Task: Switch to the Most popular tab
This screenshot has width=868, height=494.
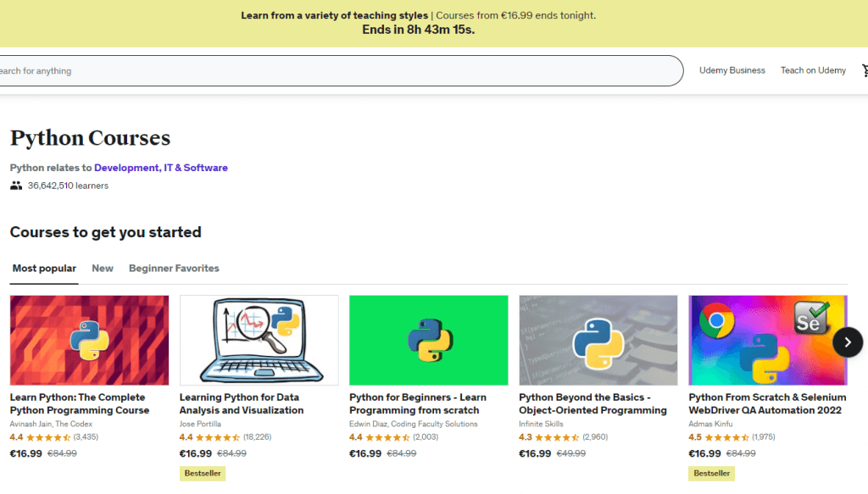Action: (x=44, y=269)
